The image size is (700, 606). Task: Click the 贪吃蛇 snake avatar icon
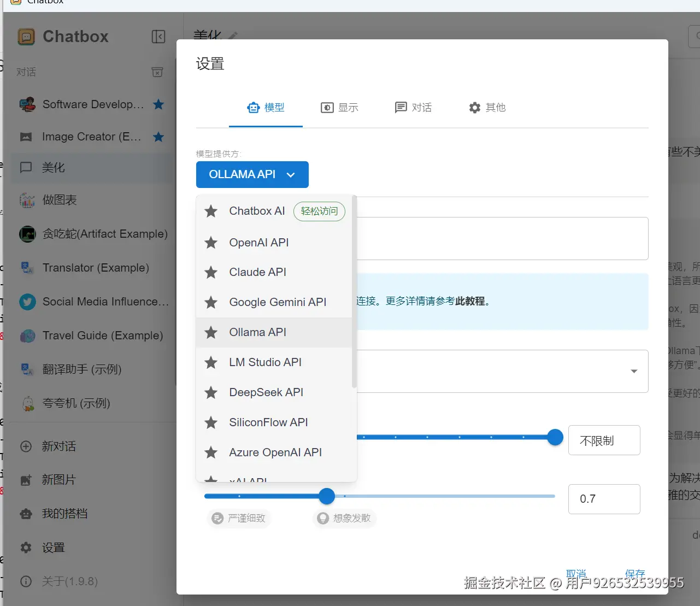tap(27, 234)
